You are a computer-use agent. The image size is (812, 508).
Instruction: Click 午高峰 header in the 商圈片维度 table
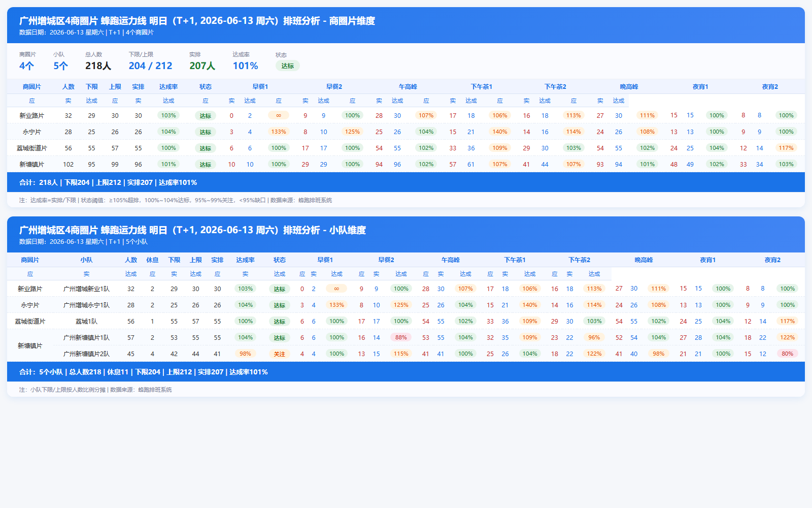point(408,87)
